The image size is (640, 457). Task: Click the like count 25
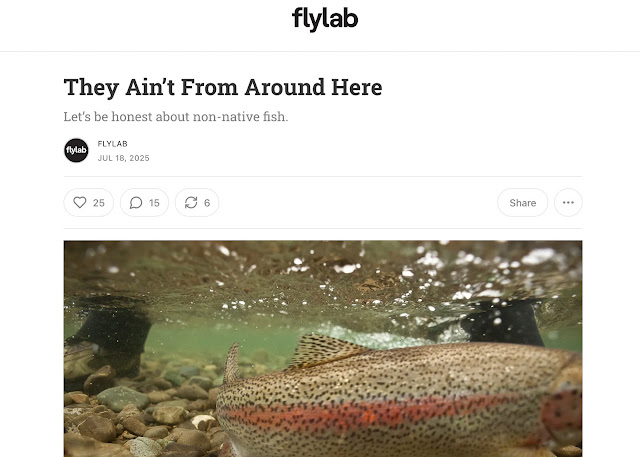(x=99, y=203)
